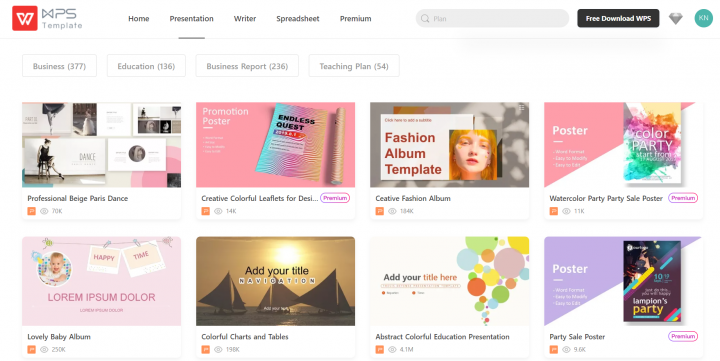720x361 pixels.
Task: Click views eye icon for Abstract Colorful Education
Action: 392,350
